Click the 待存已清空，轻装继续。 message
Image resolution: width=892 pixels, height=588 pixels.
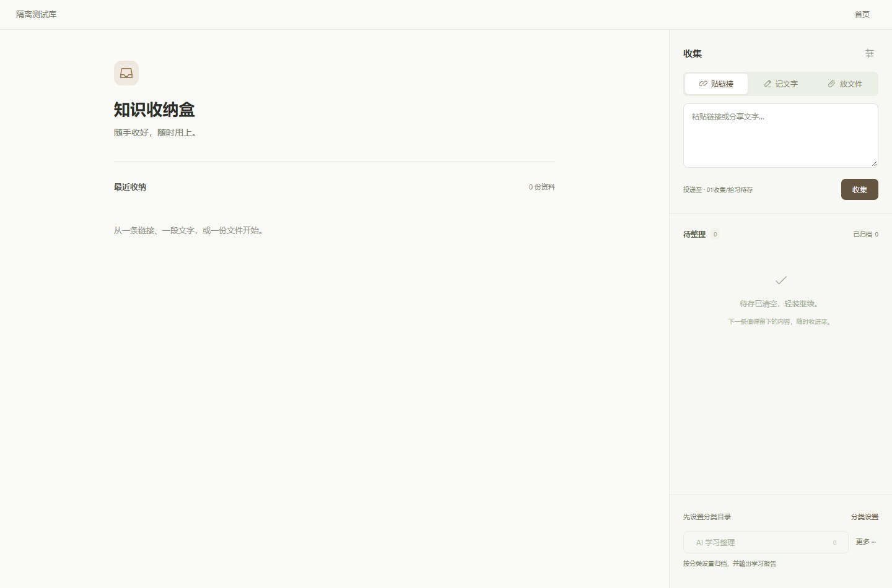pos(780,304)
